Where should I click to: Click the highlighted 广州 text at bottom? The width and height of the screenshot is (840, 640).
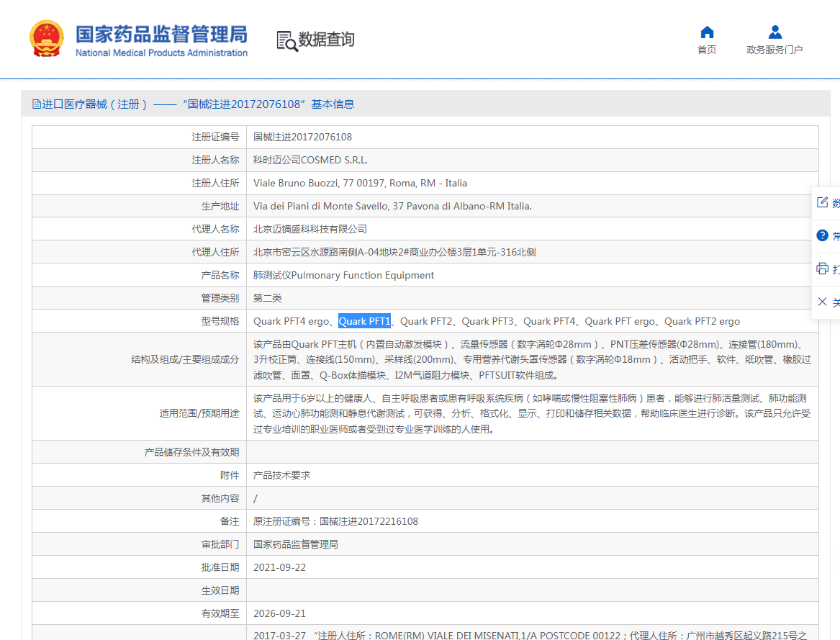coord(696,635)
